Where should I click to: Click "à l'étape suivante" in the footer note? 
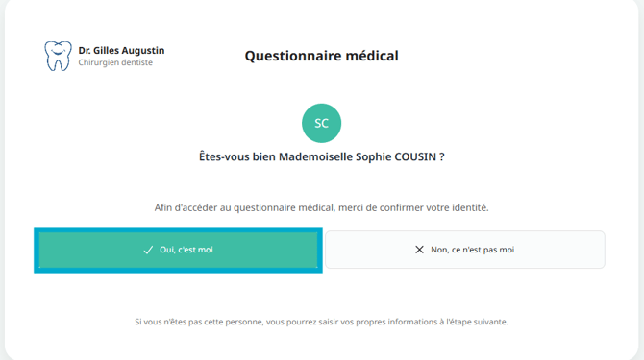tap(475, 322)
